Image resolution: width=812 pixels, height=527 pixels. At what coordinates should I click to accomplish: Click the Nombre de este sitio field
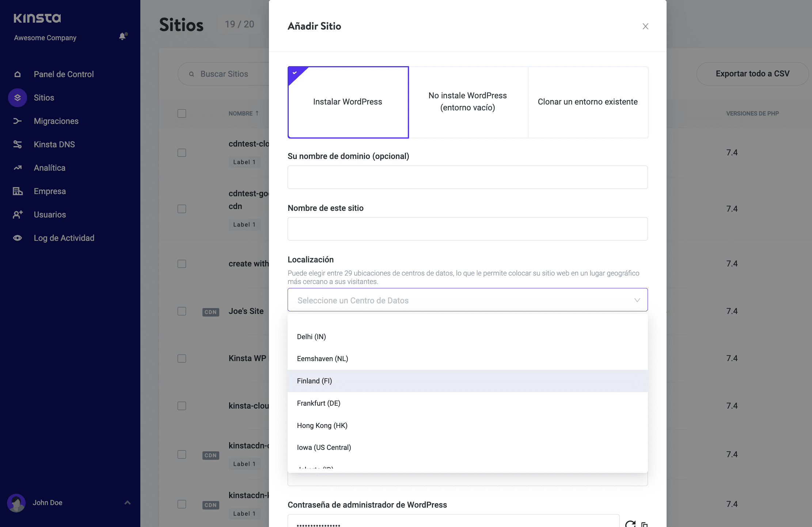467,229
